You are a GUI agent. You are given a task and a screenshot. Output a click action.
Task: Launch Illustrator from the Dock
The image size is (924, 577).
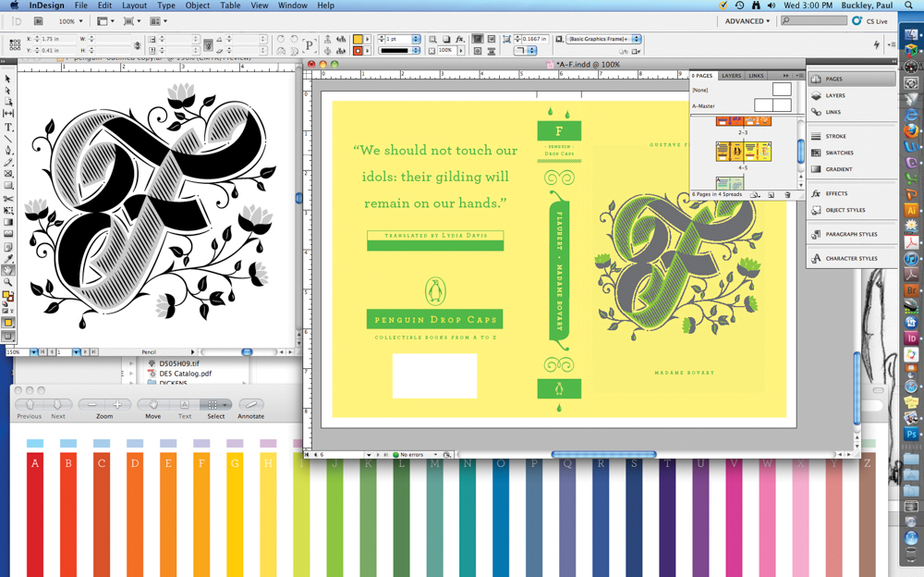click(x=911, y=211)
